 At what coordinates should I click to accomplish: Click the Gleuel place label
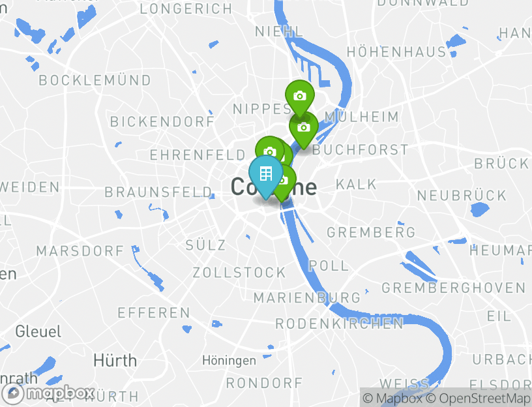(x=38, y=331)
